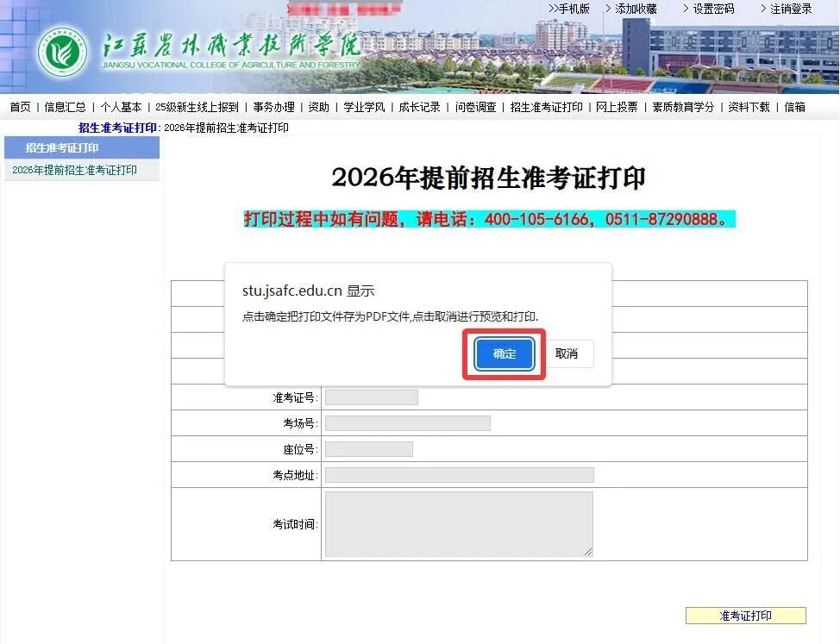
Task: Click 取消 to preview and print
Action: tap(567, 353)
